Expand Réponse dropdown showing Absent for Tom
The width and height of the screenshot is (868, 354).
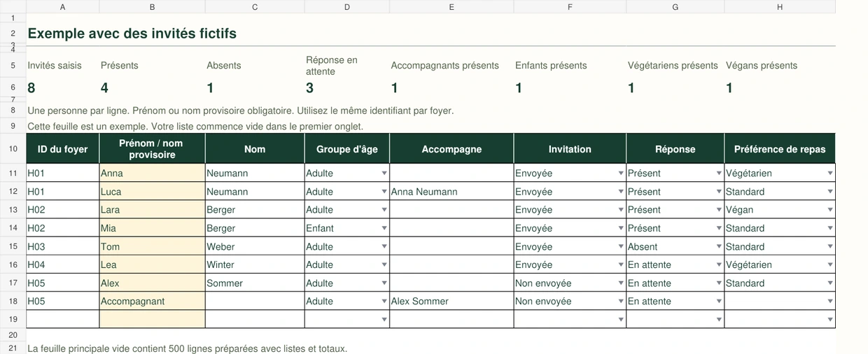click(x=719, y=246)
